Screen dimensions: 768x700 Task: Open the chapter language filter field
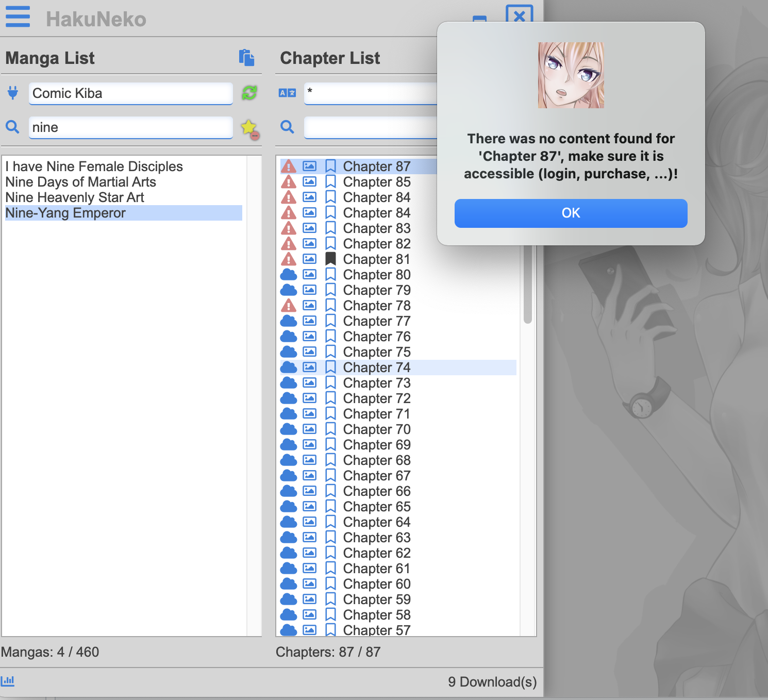pyautogui.click(x=371, y=93)
